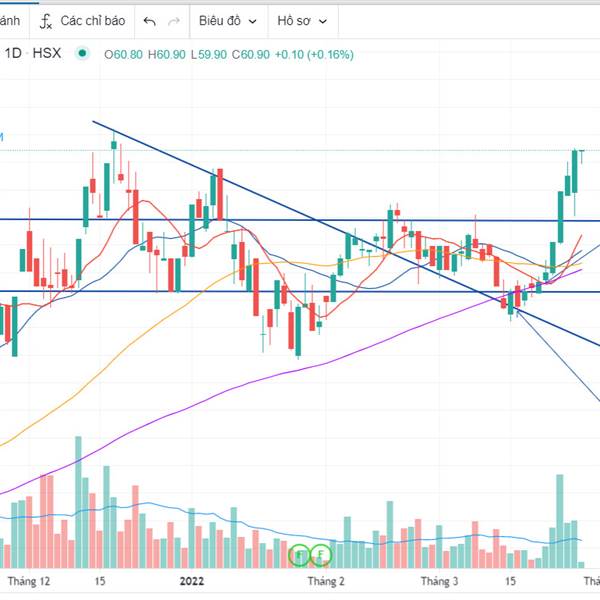
Task: Click the 1D interval label
Action: tap(13, 53)
